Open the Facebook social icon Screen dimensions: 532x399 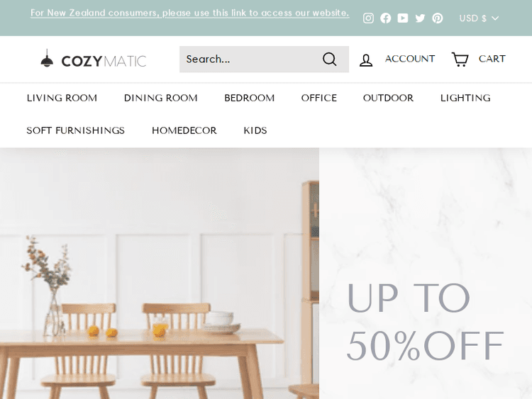tap(385, 18)
